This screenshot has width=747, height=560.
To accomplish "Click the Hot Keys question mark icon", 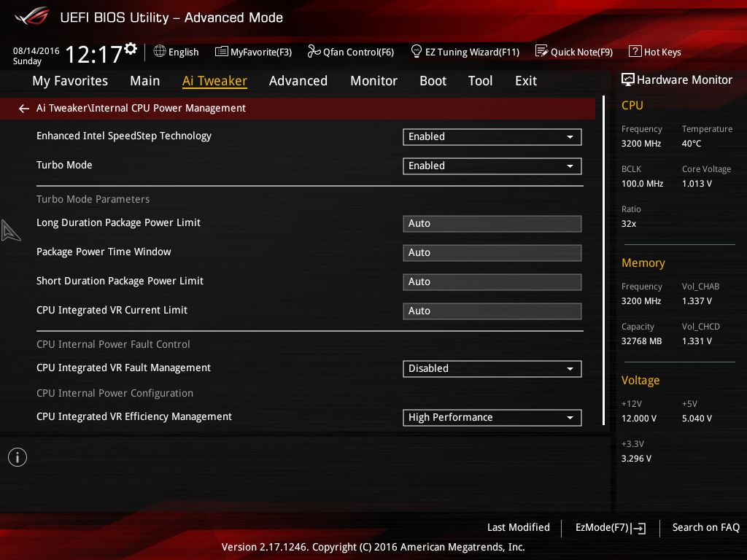I will 635,52.
